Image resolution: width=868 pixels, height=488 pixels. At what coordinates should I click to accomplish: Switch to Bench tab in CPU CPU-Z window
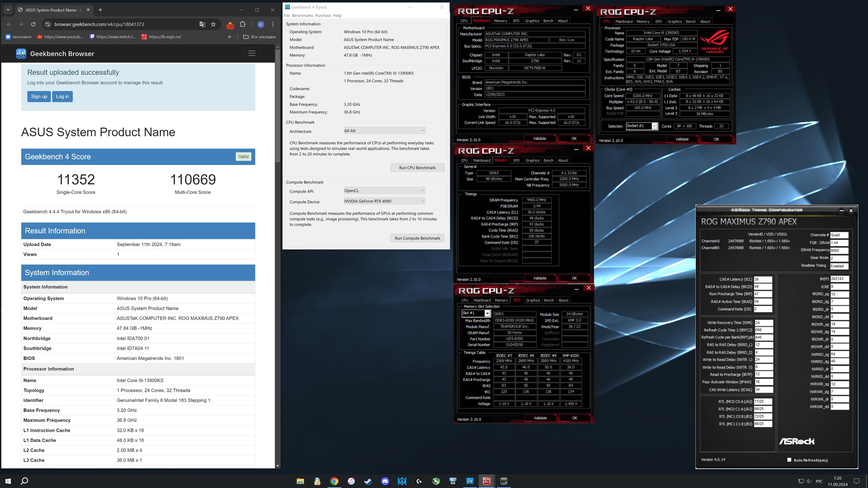[x=690, y=22]
